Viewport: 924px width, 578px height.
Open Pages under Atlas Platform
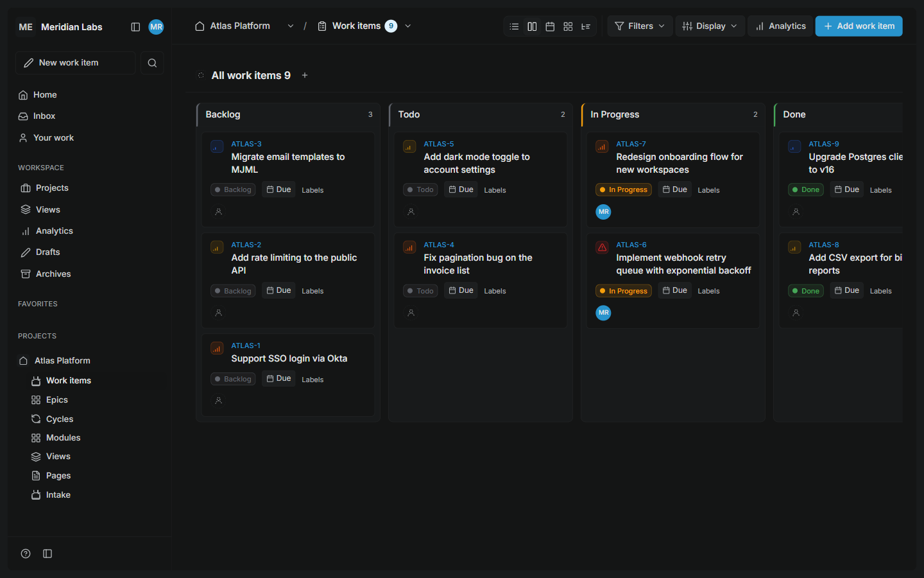click(58, 476)
